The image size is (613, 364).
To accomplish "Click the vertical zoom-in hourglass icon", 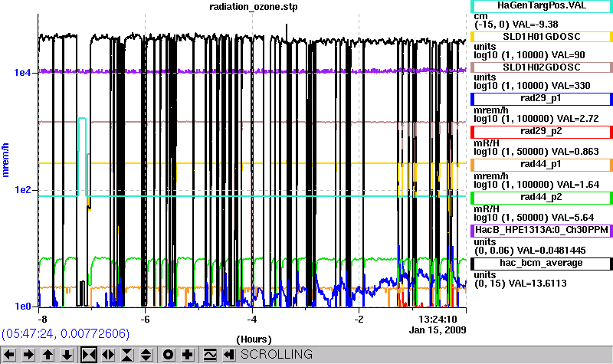I will [x=127, y=355].
